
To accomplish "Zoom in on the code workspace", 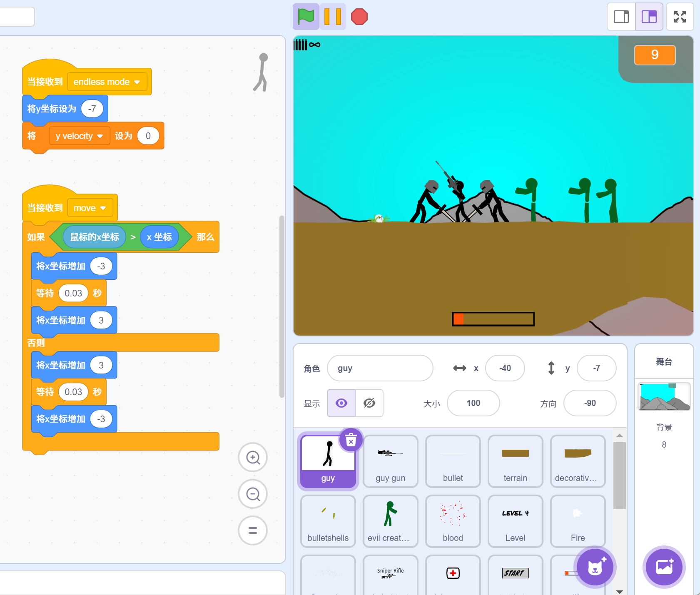I will point(253,458).
